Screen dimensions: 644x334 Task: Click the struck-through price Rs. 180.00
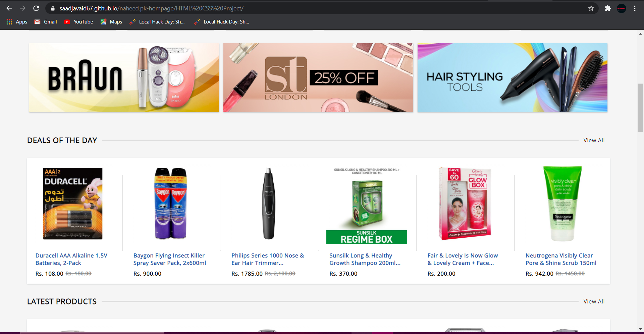[78, 274]
